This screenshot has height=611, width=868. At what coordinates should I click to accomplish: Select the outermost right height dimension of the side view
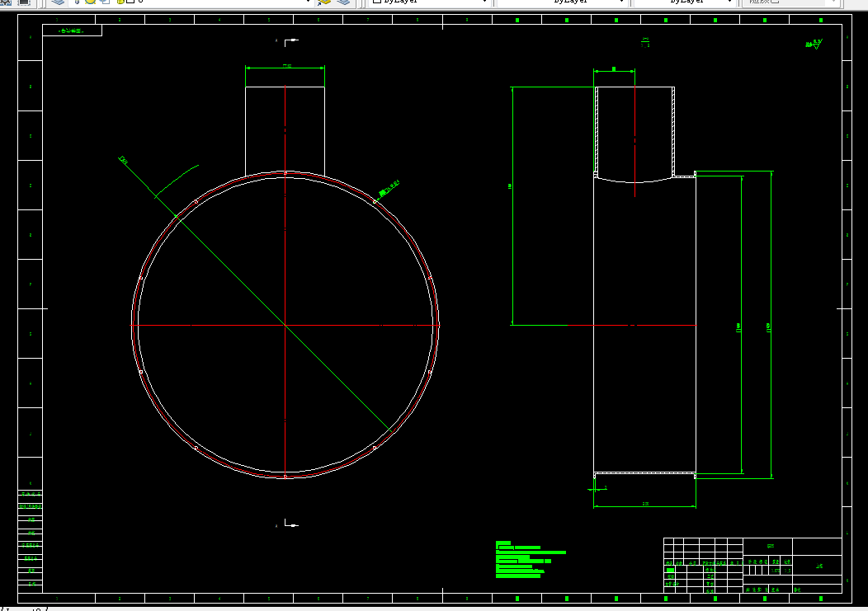[x=771, y=326]
